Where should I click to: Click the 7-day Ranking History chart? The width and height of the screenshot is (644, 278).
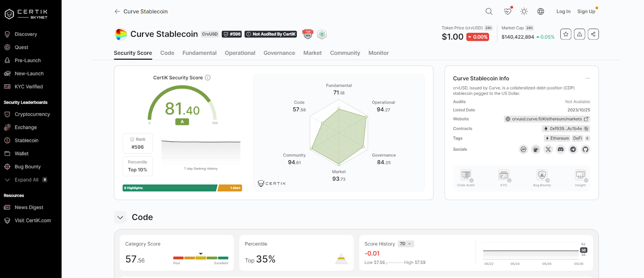[x=201, y=151]
